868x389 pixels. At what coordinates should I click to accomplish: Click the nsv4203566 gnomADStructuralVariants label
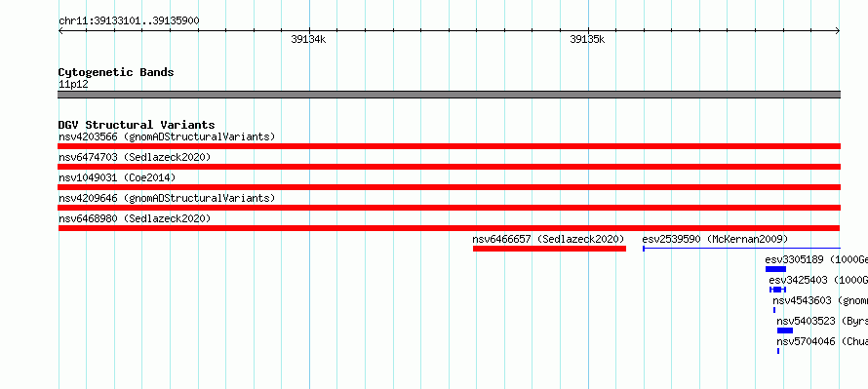pyautogui.click(x=167, y=136)
